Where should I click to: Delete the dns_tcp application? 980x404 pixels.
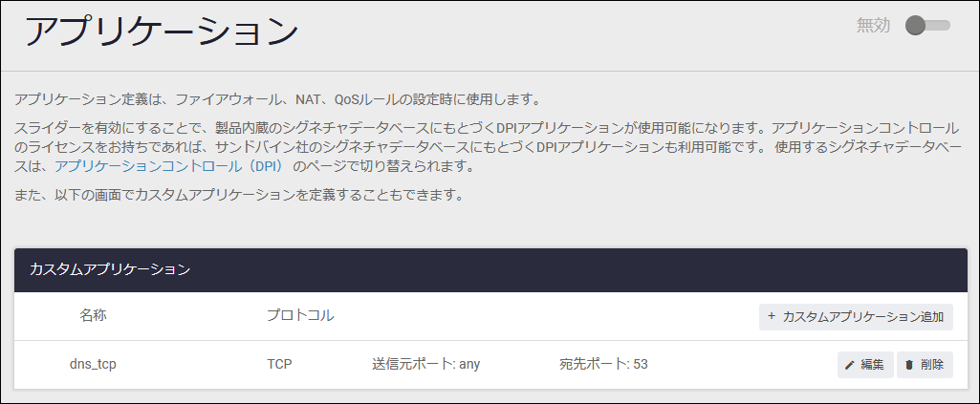(925, 365)
